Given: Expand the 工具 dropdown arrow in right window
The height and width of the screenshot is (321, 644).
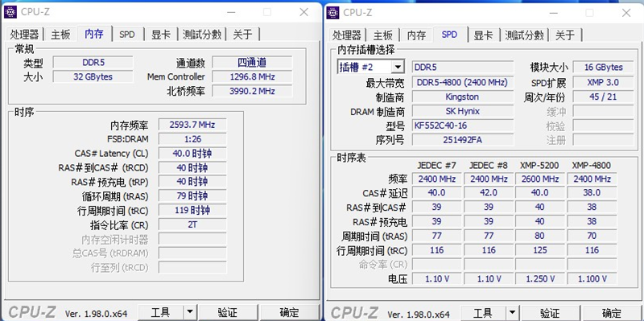Looking at the screenshot, I should (512, 313).
